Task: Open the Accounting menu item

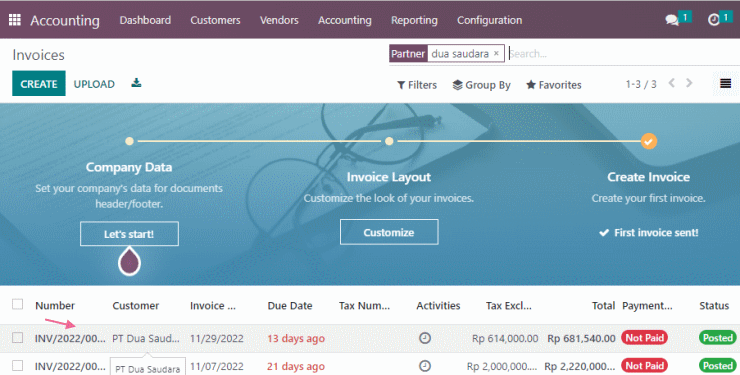Action: coord(345,20)
